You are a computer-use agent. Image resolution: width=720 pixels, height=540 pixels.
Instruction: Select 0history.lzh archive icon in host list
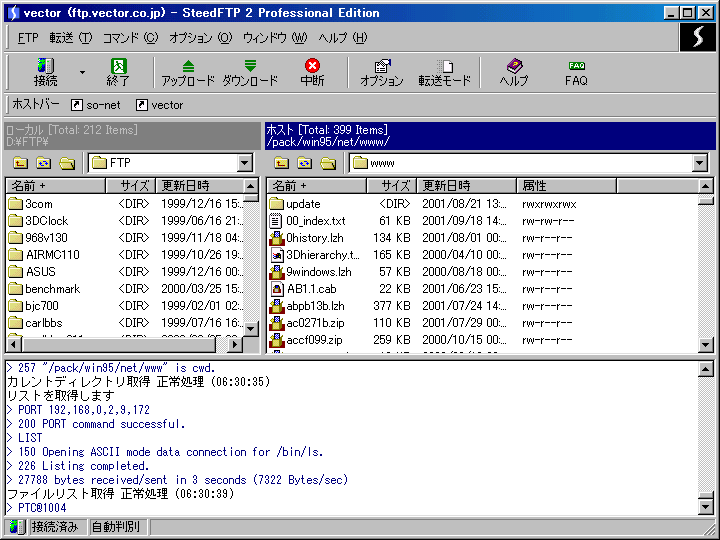pos(276,238)
